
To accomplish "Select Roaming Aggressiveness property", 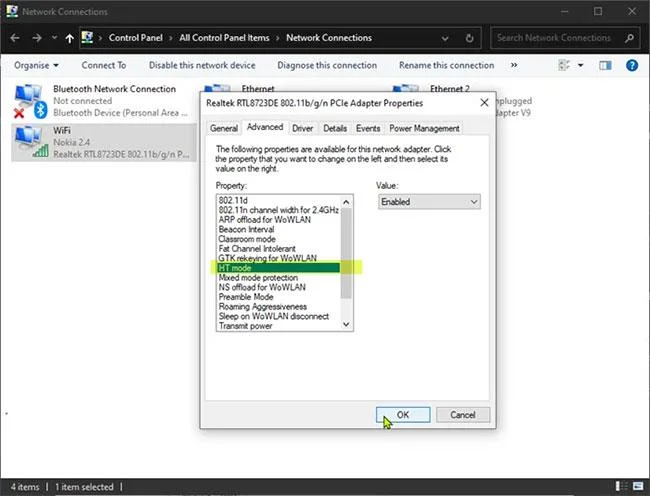I will 263,307.
